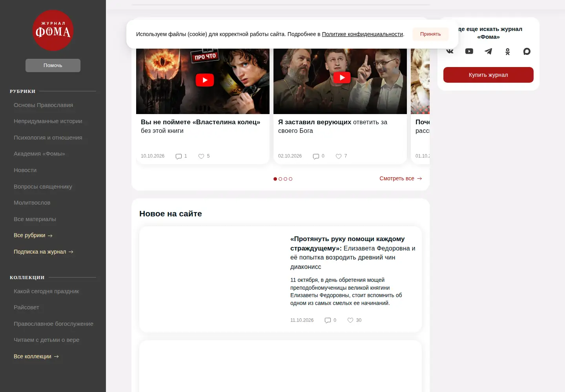565x392 pixels.
Task: Select the first carousel dot
Action: (275, 179)
